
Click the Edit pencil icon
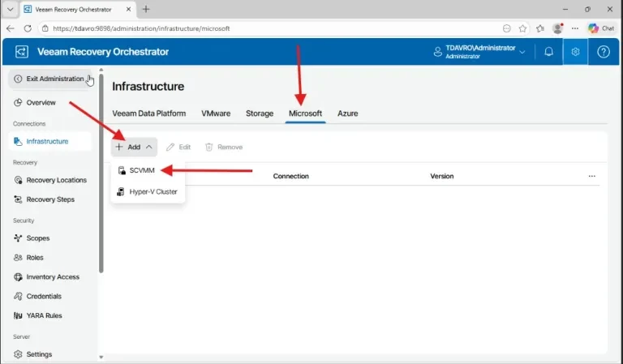point(170,147)
